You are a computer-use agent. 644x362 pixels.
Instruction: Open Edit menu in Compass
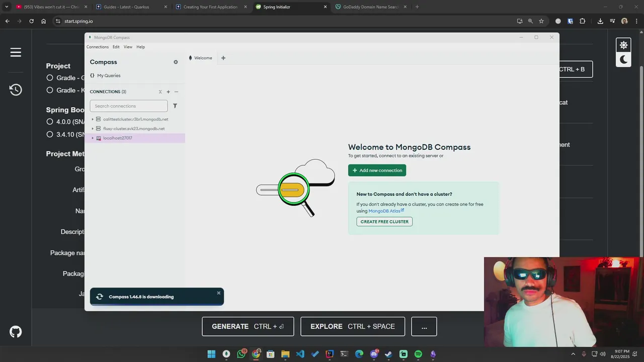[x=116, y=47]
